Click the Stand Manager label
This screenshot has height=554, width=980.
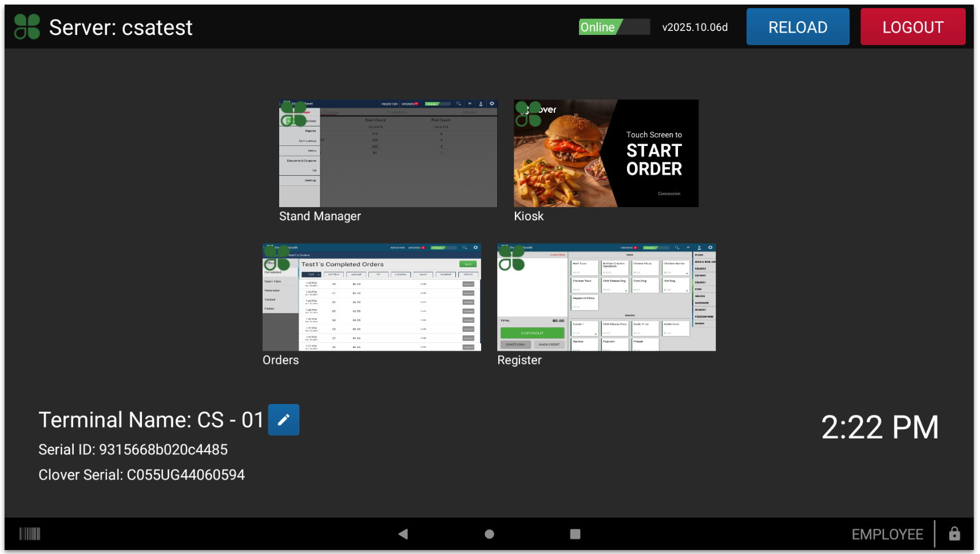[x=320, y=216]
